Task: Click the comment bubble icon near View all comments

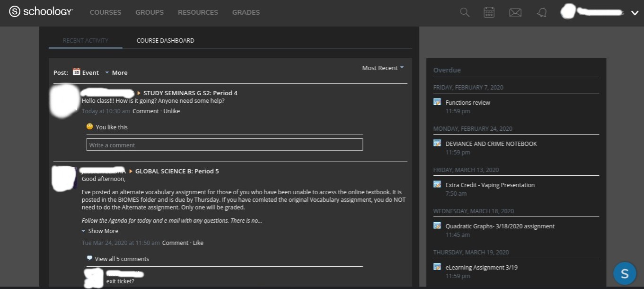Action: (x=89, y=258)
